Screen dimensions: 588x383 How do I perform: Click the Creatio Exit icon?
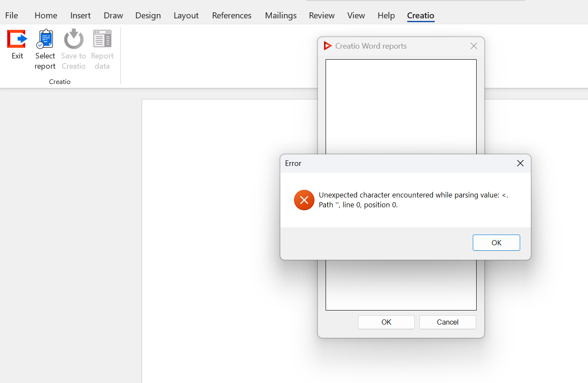[17, 39]
